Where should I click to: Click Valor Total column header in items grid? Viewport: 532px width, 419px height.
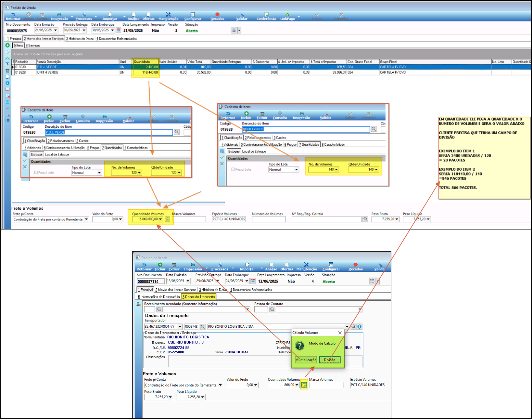point(199,62)
